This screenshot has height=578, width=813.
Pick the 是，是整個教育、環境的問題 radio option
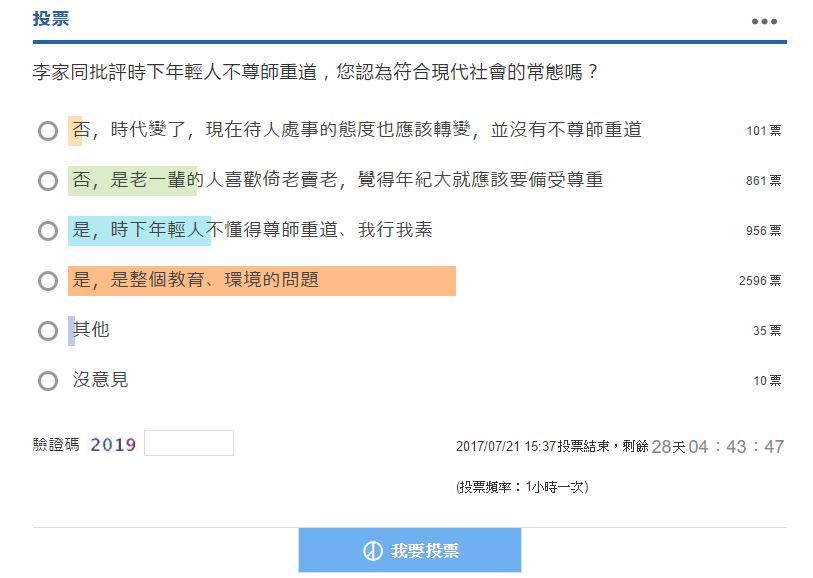click(48, 281)
